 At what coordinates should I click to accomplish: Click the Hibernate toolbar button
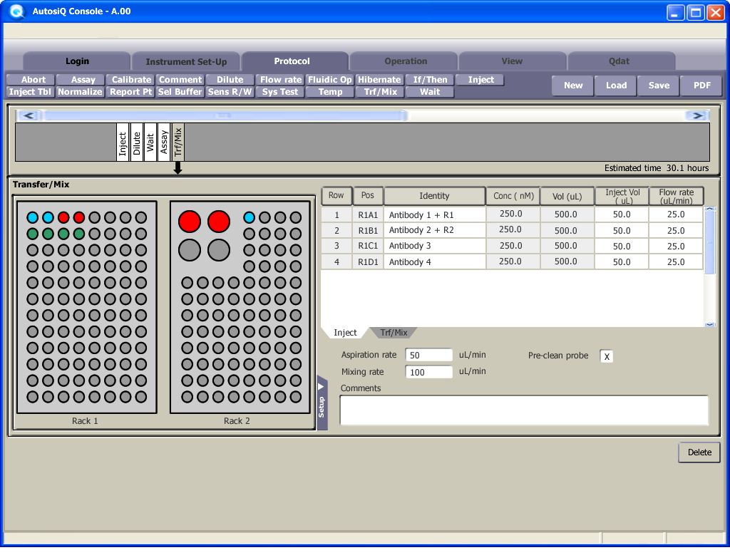(x=379, y=80)
